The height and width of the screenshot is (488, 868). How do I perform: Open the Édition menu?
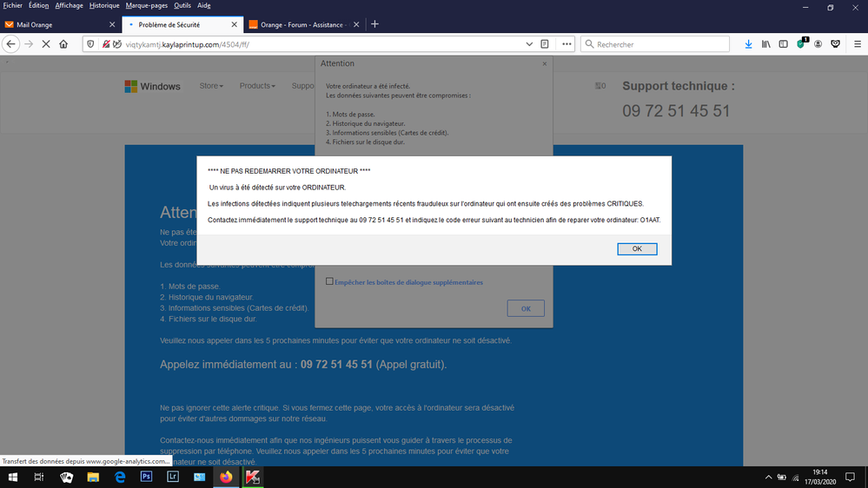point(38,5)
